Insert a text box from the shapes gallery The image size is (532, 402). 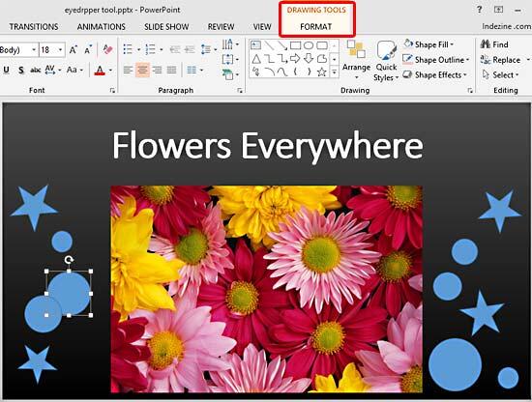click(255, 45)
